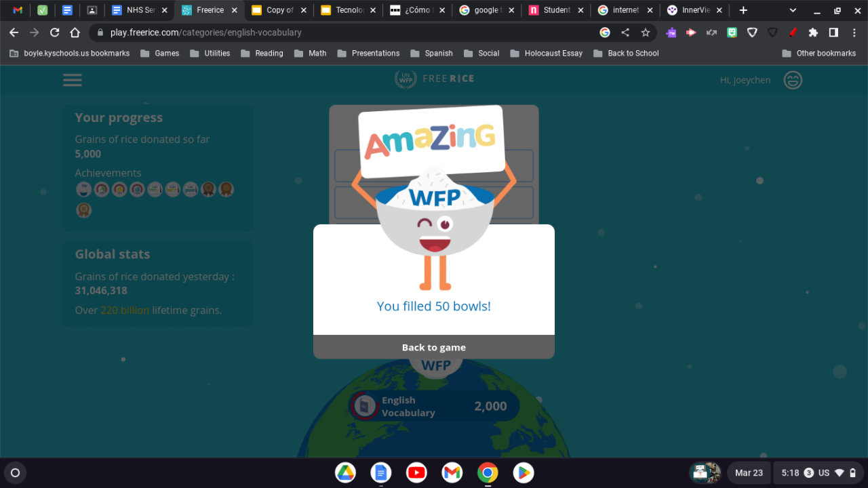Close the NHS Ser tab
The height and width of the screenshot is (488, 868).
pyautogui.click(x=164, y=10)
